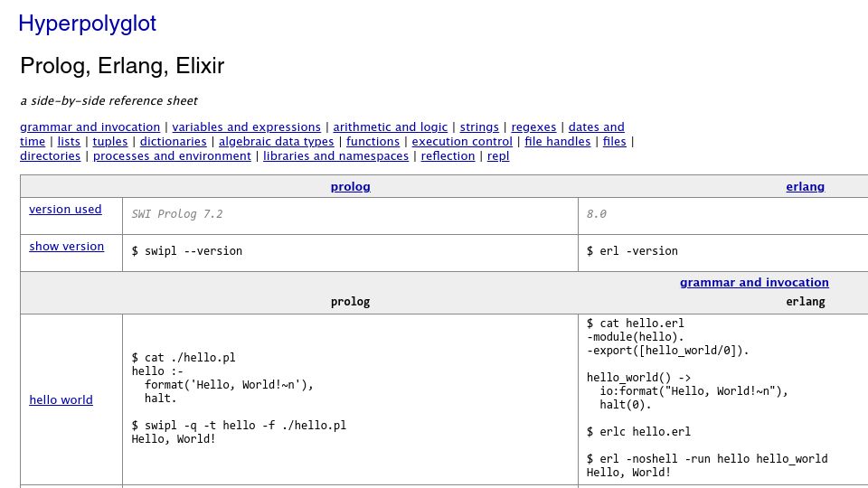868x488 pixels.
Task: Open the strings section link
Action: (x=479, y=127)
